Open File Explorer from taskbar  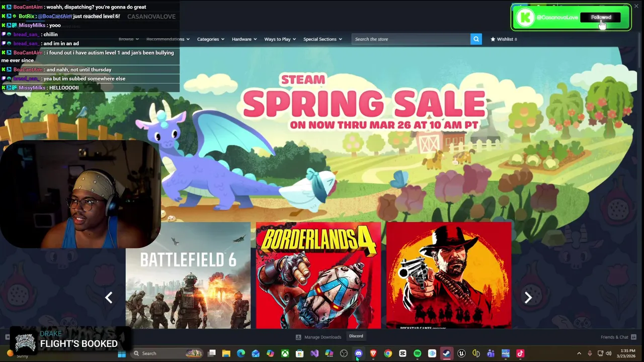[226, 353]
